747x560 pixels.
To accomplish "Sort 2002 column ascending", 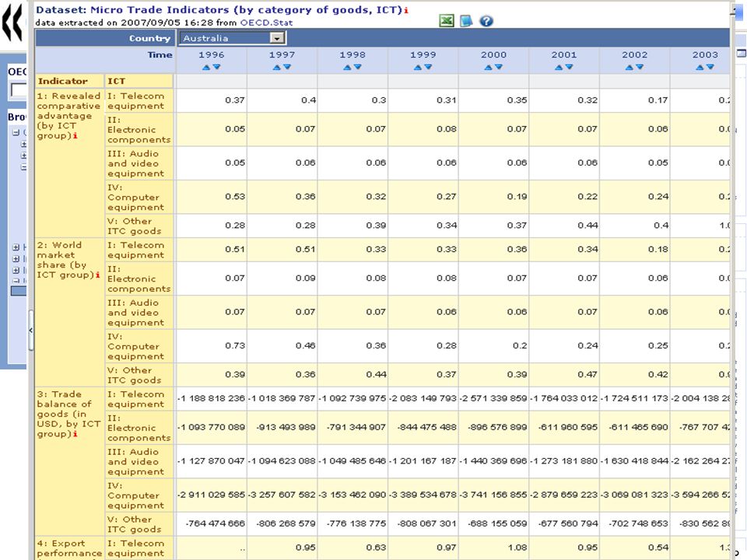I will tap(630, 67).
